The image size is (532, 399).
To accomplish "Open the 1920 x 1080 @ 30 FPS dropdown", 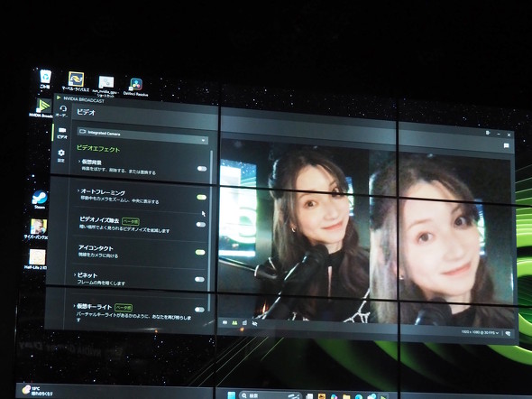I will (480, 332).
